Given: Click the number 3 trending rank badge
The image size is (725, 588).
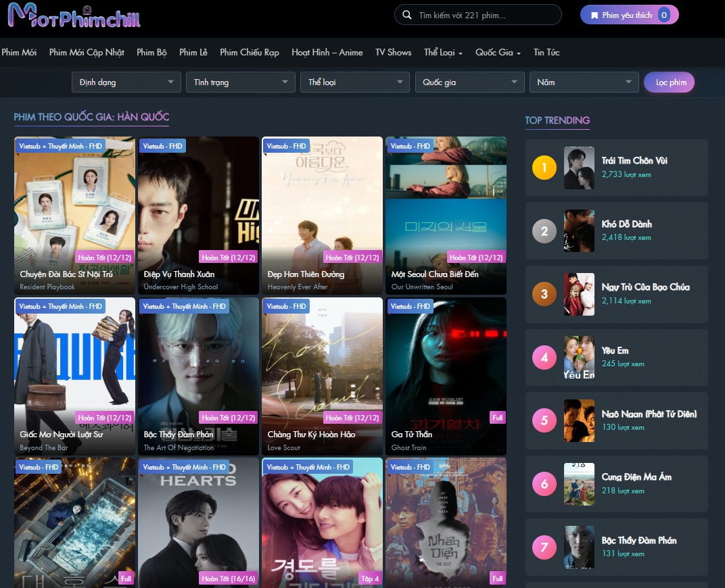Looking at the screenshot, I should [544, 294].
